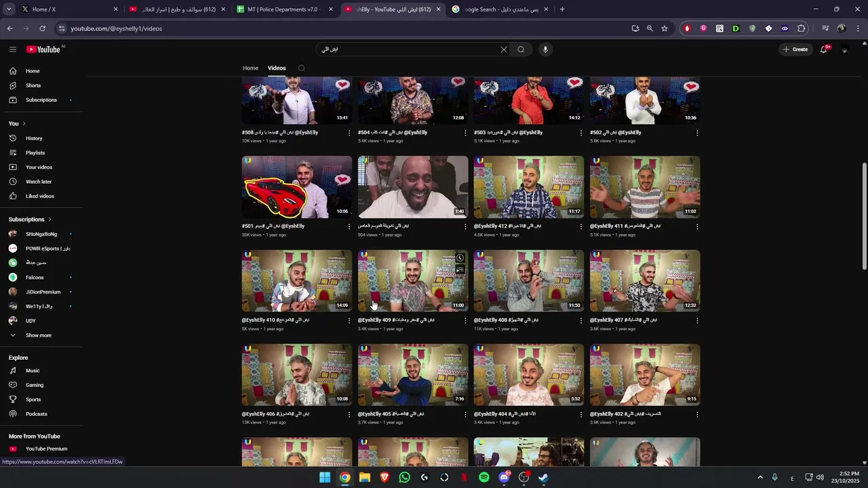The image size is (868, 488).
Task: Reload the page
Action: coord(42,28)
